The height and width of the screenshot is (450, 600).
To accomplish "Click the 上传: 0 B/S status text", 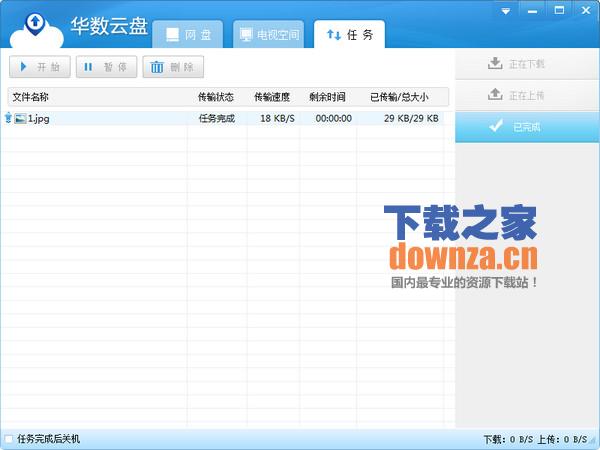I will tap(562, 439).
